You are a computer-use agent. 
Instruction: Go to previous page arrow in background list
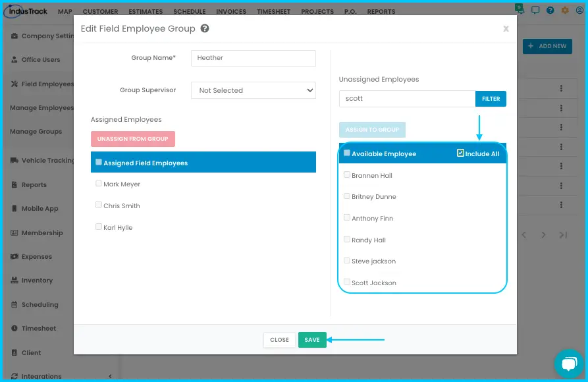(x=524, y=235)
